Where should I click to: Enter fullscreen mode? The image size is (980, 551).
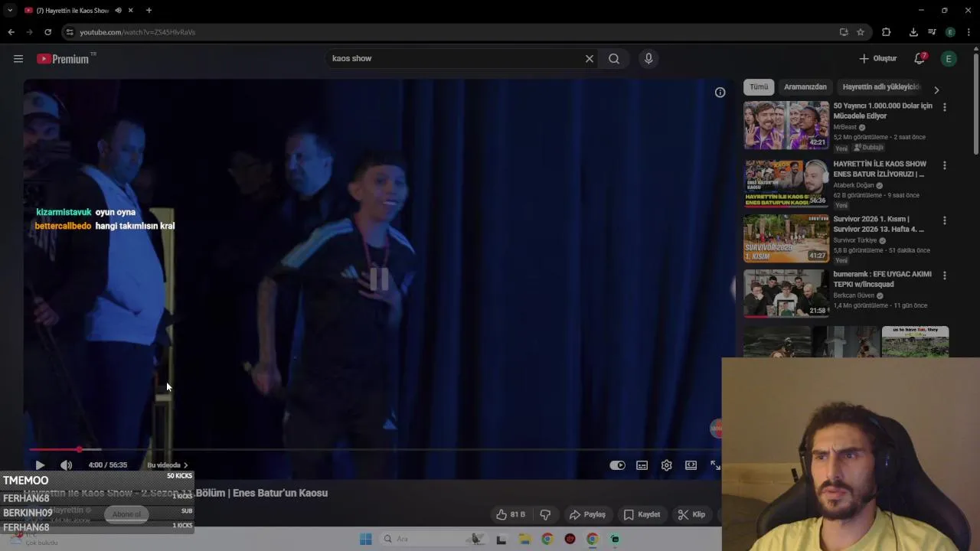tap(715, 465)
